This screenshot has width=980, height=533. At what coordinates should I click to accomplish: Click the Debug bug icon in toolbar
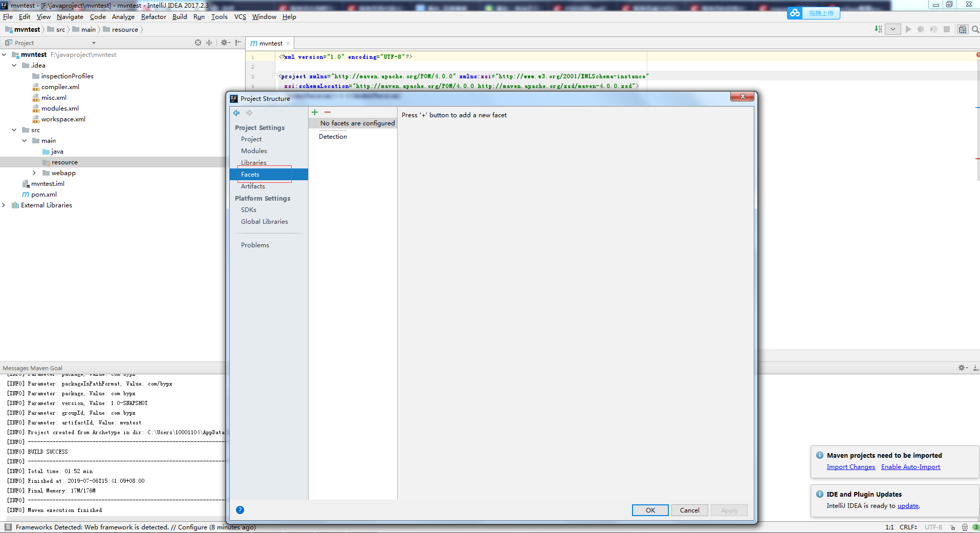[921, 29]
